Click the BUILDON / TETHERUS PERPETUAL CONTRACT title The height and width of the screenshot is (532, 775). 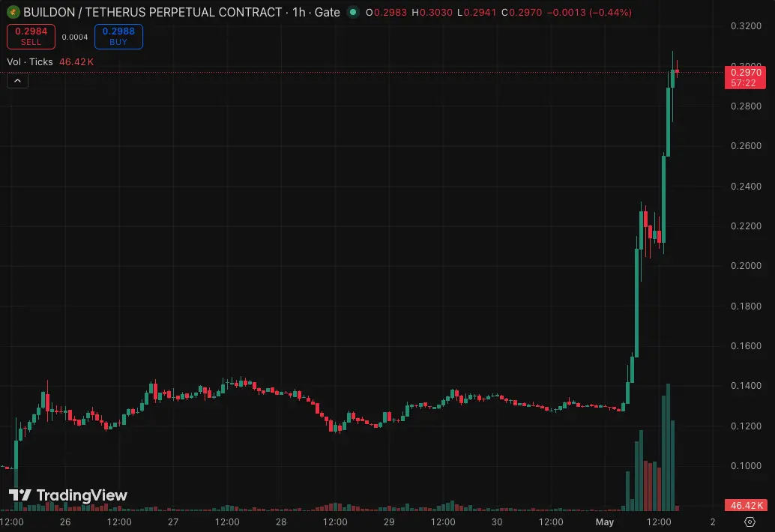click(x=152, y=12)
